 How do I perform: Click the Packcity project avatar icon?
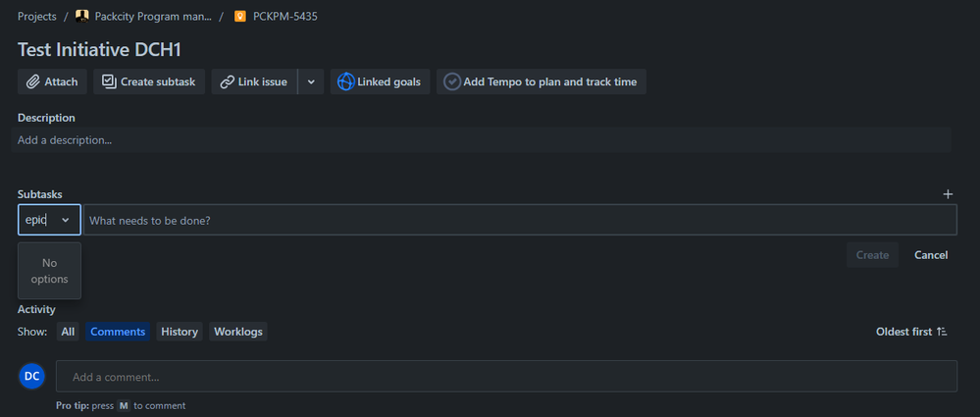coord(81,17)
